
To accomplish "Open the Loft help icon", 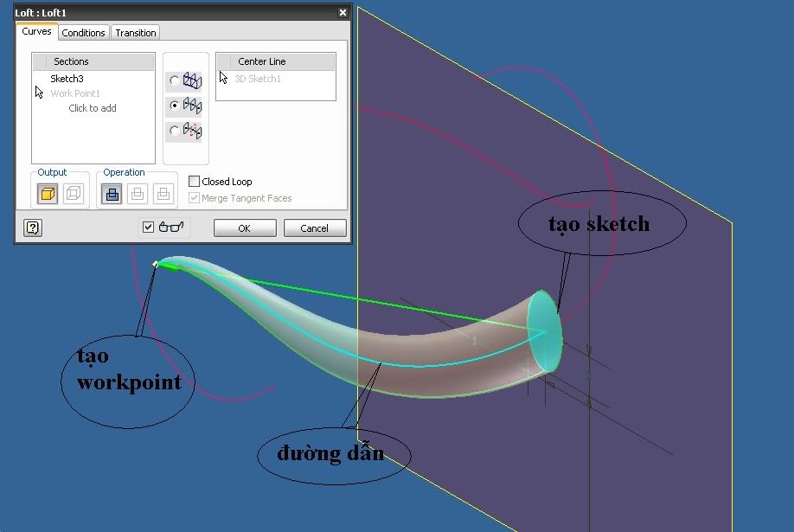I will pyautogui.click(x=33, y=228).
